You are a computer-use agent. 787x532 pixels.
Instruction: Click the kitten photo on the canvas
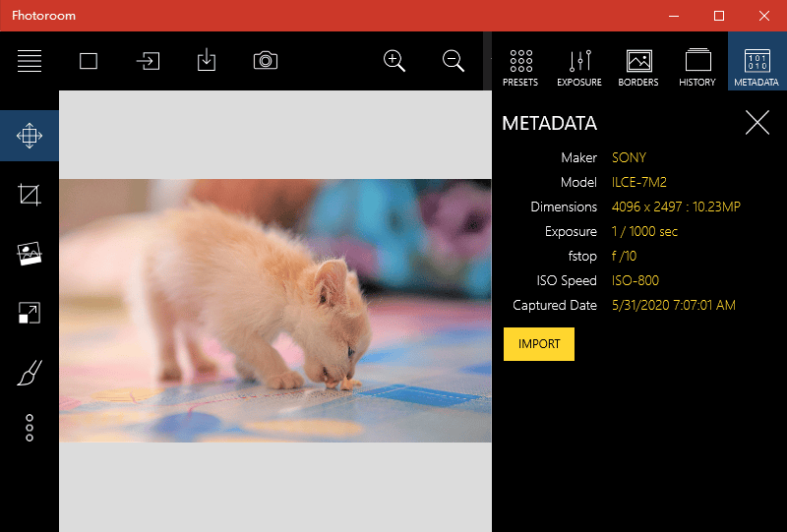point(274,311)
